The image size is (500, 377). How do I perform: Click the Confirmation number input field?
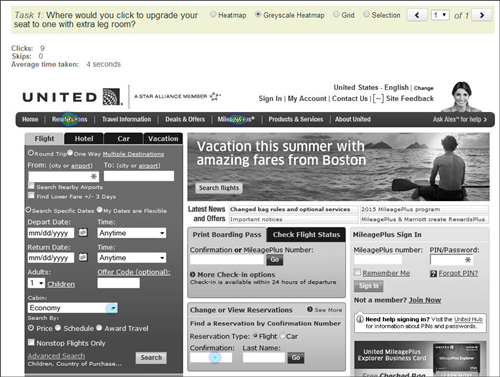211,358
